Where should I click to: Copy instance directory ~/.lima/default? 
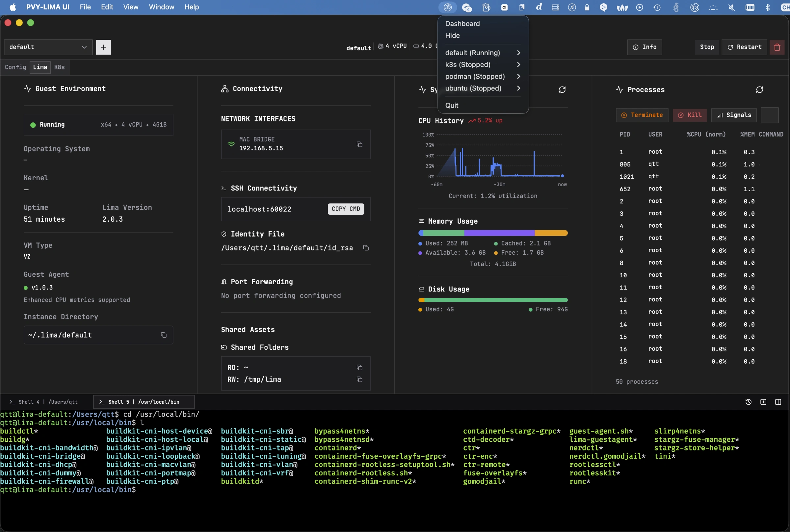(164, 335)
